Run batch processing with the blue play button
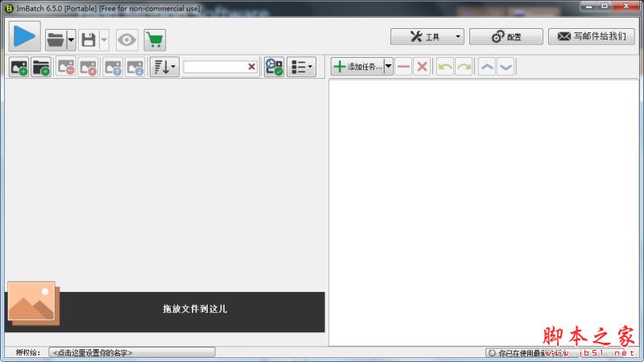644x362 pixels. point(25,36)
